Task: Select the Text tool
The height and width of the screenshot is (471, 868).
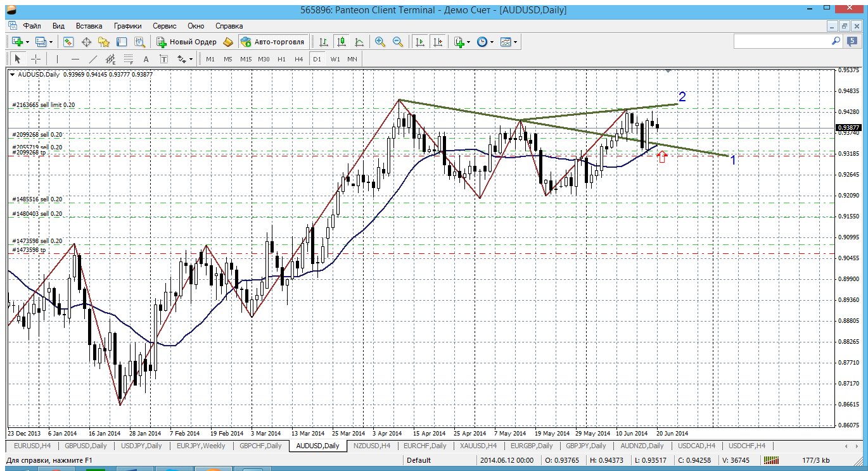Action: [x=146, y=59]
